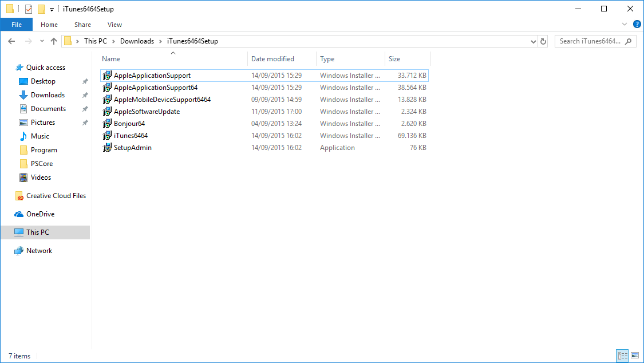The height and width of the screenshot is (363, 644).
Task: Click the 04/09/2015 13:24 date cell
Action: (276, 124)
